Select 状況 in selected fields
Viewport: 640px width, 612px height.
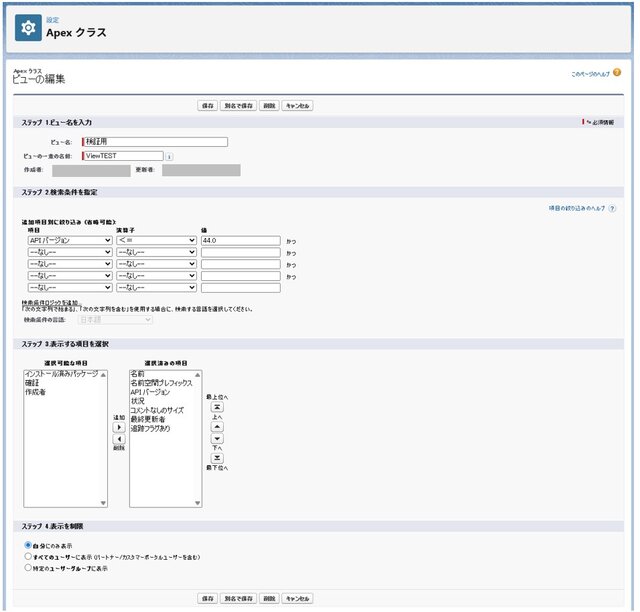pyautogui.click(x=138, y=401)
